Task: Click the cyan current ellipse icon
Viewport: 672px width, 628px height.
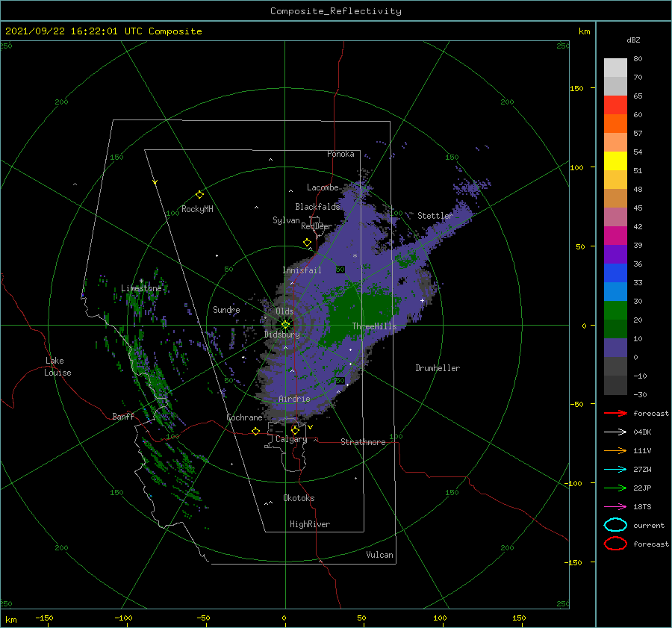Action: pyautogui.click(x=615, y=525)
